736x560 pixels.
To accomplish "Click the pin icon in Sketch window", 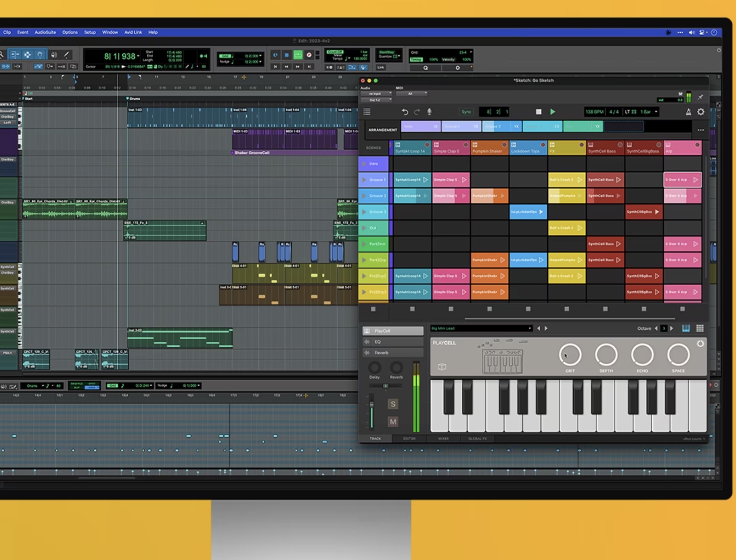I will (700, 97).
